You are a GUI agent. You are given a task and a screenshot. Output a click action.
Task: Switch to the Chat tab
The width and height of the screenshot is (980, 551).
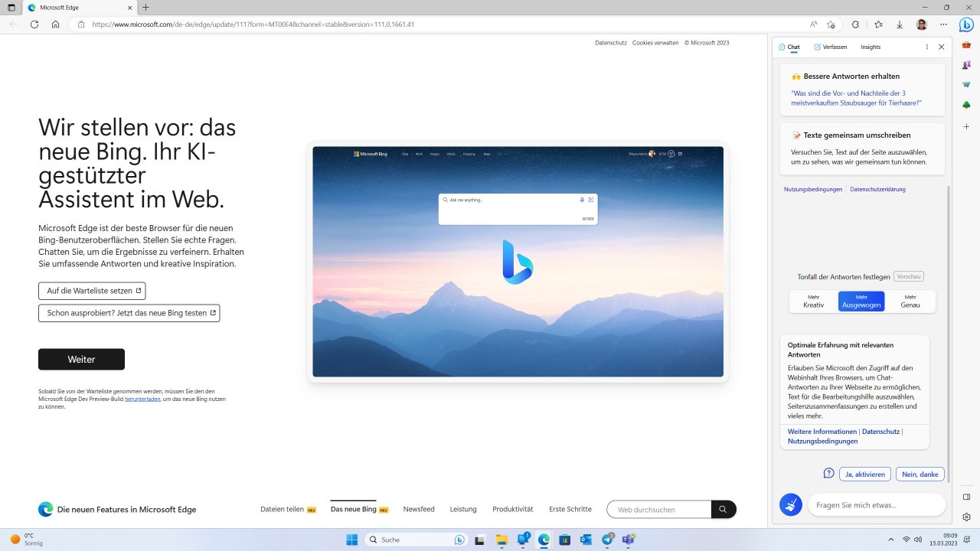click(789, 47)
